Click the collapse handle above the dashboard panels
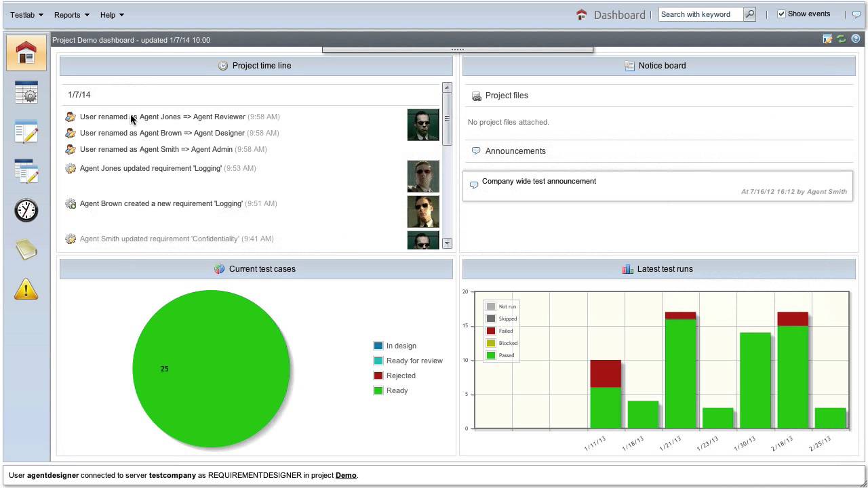 (x=458, y=49)
